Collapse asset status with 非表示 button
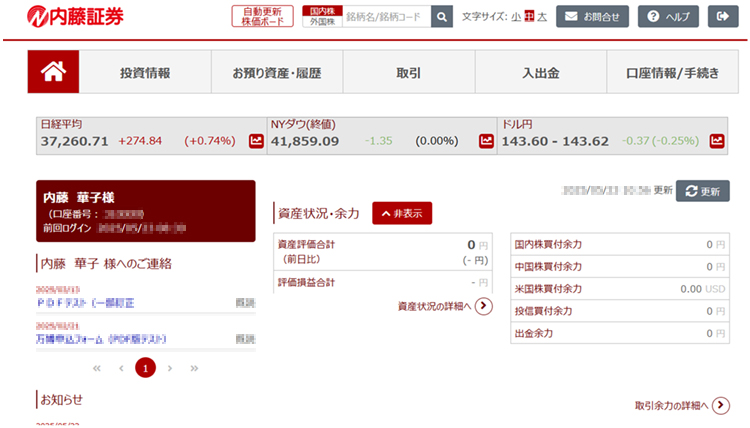Viewport: 750px width, 428px height. coord(402,213)
